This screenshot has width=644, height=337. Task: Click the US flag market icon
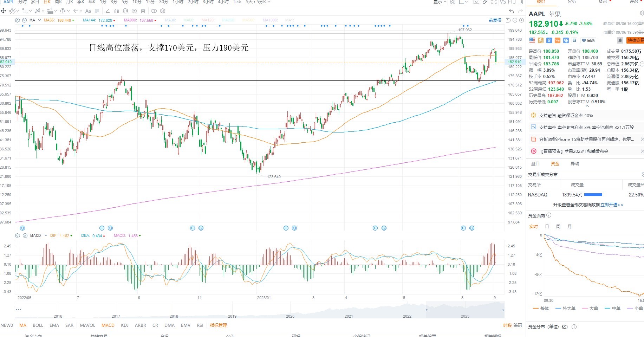(x=532, y=40)
